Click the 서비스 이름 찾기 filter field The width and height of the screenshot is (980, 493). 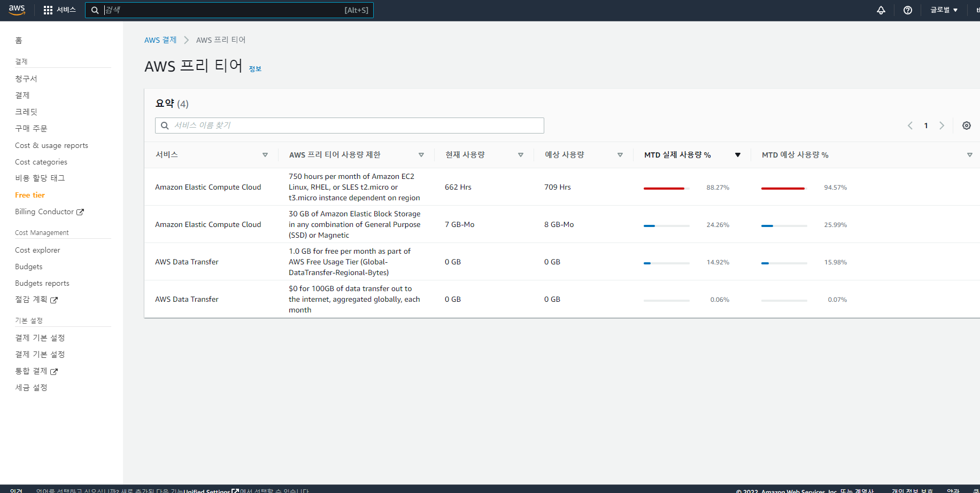pos(350,126)
